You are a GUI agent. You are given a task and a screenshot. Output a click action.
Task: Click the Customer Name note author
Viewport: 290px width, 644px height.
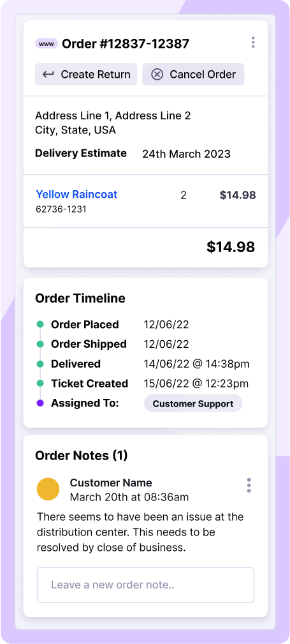tap(111, 483)
